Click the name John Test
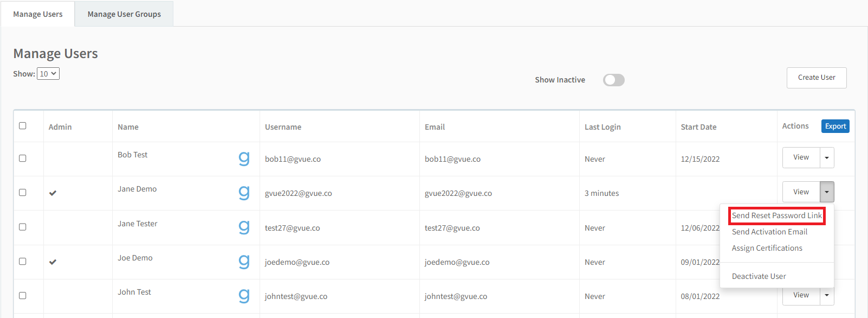868x318 pixels. coord(134,292)
